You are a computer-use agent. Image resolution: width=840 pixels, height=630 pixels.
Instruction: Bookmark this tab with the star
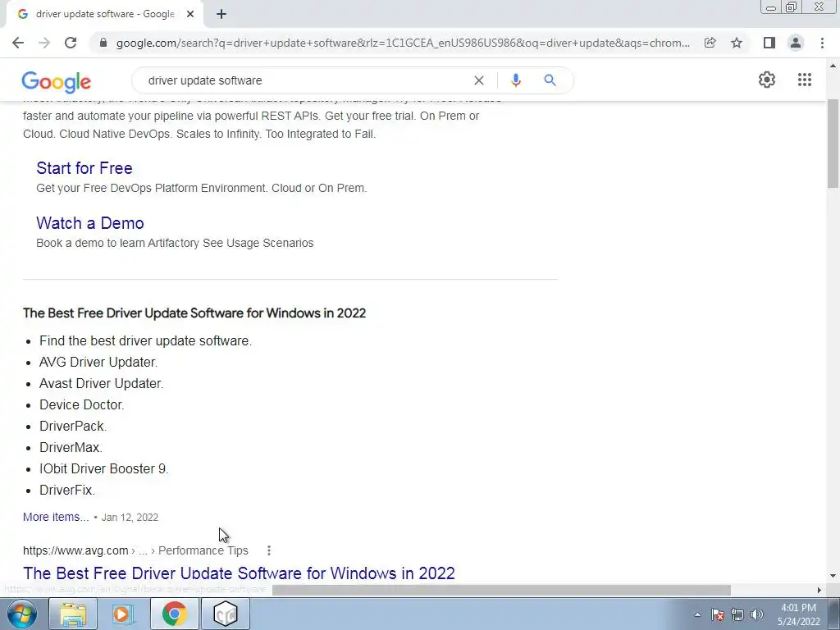pos(737,43)
